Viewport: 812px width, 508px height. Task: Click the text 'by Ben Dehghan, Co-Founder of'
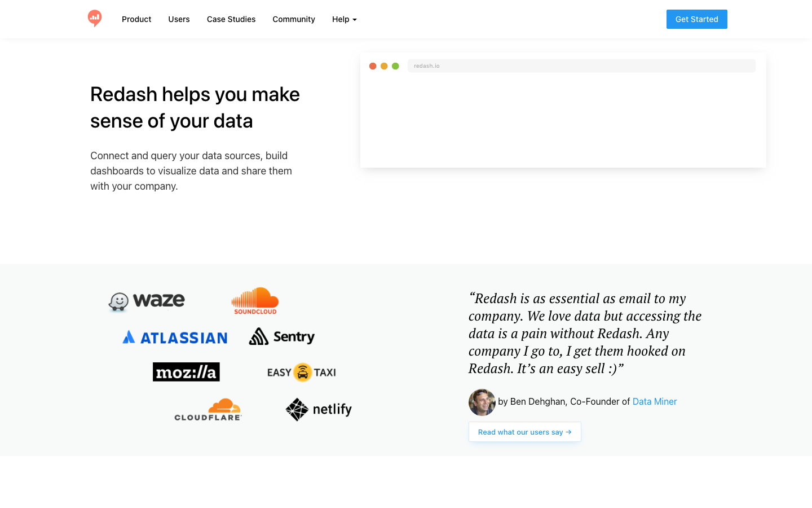point(564,402)
